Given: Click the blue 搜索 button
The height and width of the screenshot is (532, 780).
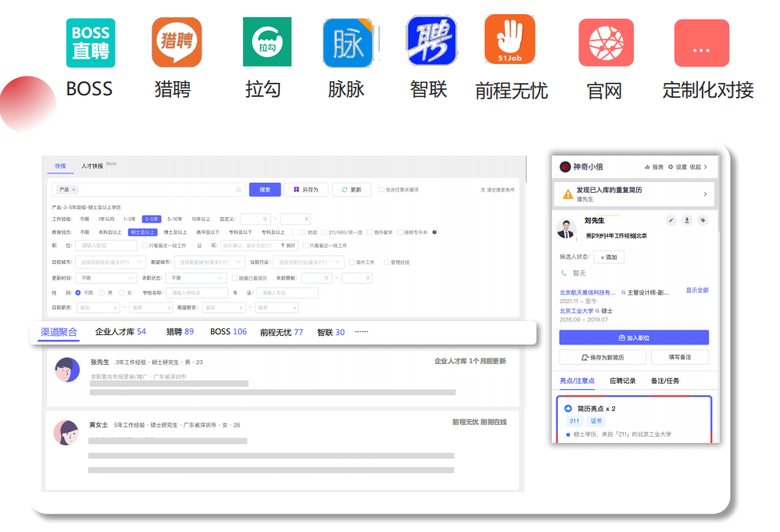Looking at the screenshot, I should 265,189.
